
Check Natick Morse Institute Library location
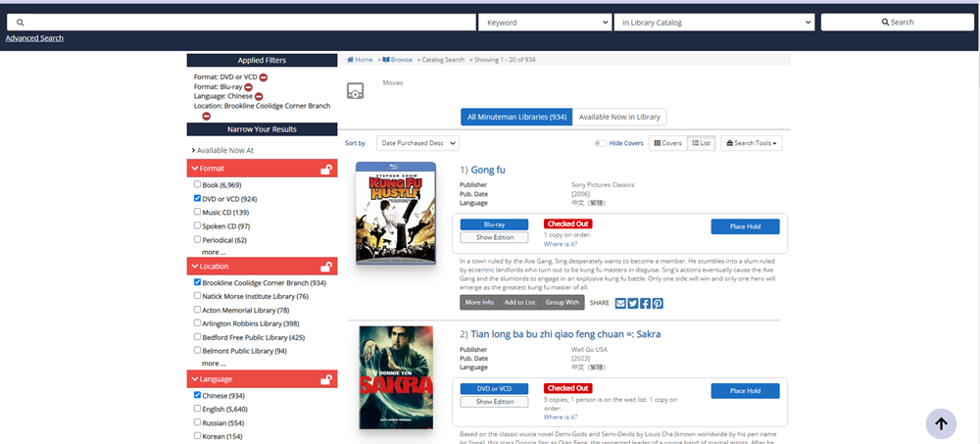coord(198,296)
